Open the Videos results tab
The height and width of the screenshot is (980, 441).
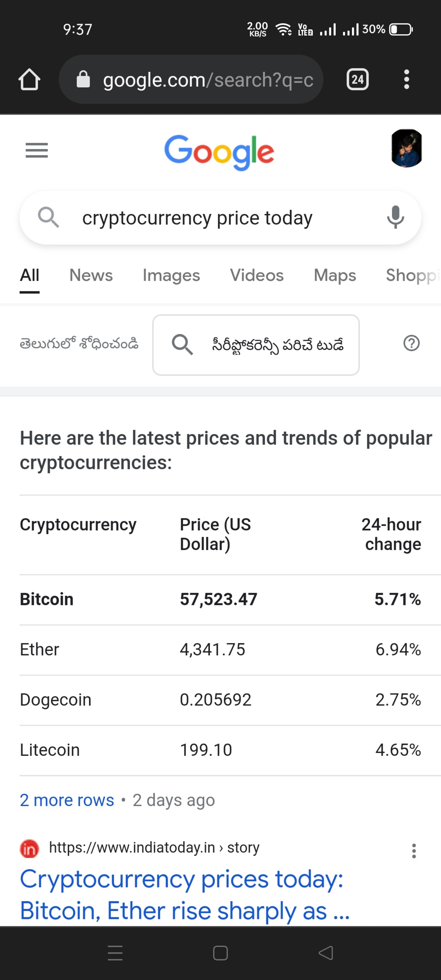point(256,275)
